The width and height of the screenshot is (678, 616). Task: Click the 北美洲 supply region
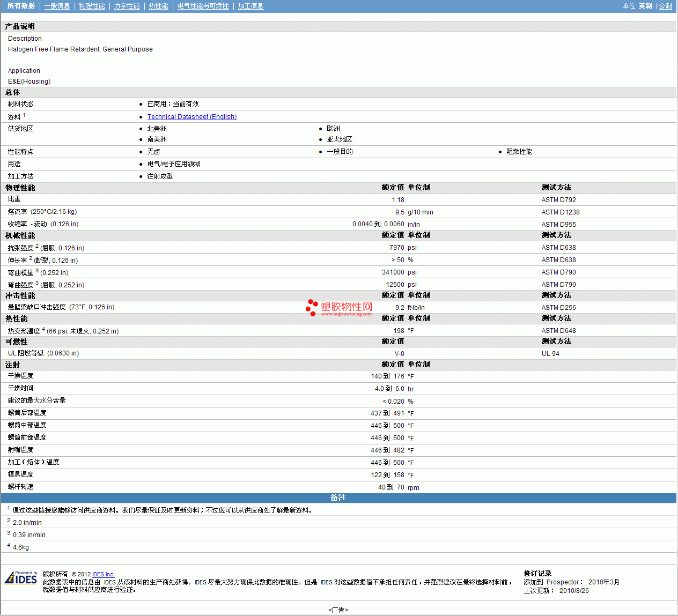click(157, 129)
